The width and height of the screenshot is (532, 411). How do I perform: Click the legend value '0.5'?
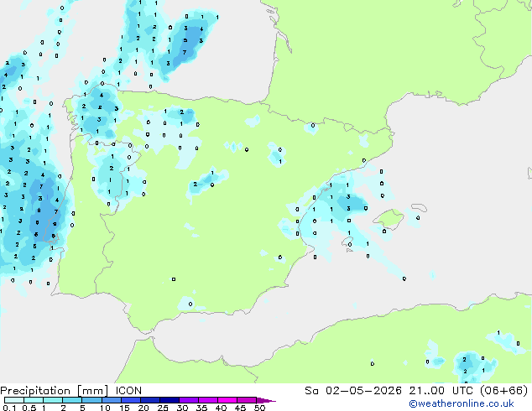tap(29, 408)
